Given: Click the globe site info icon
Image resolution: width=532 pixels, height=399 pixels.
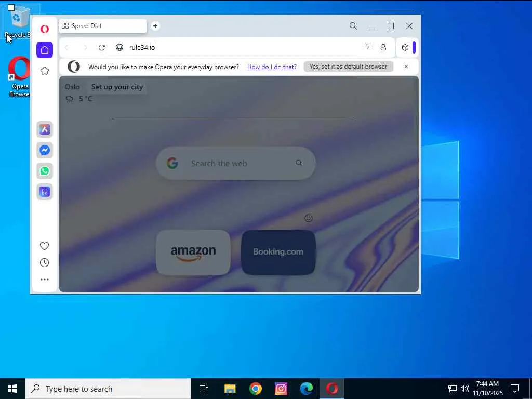Looking at the screenshot, I should (x=119, y=47).
